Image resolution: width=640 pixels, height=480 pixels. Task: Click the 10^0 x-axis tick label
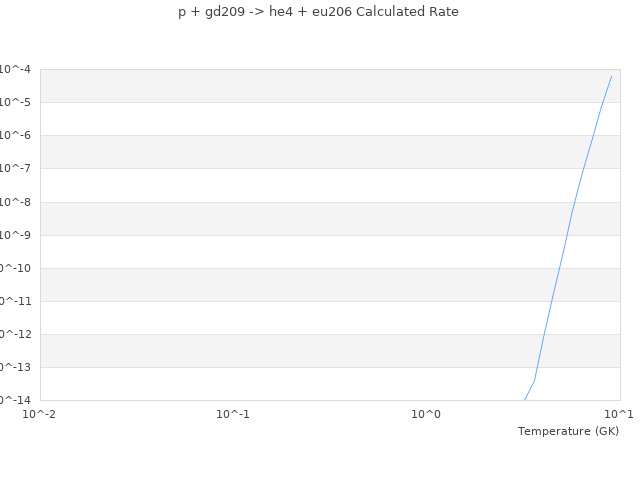tap(426, 413)
